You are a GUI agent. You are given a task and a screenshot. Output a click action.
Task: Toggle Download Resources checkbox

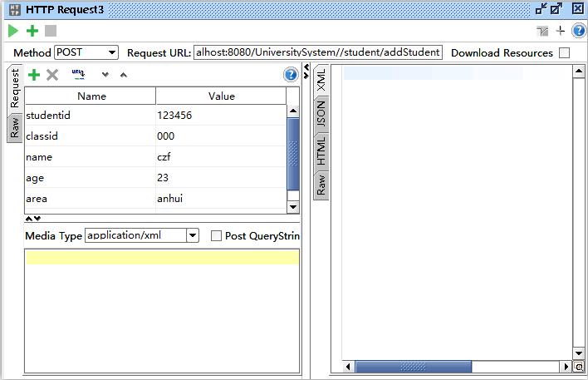(564, 52)
